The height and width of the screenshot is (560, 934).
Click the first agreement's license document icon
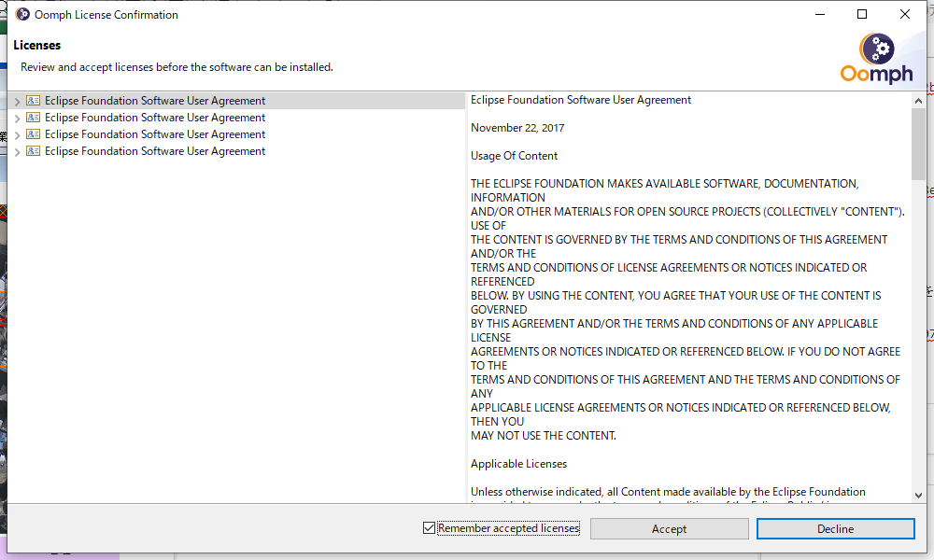tap(34, 101)
